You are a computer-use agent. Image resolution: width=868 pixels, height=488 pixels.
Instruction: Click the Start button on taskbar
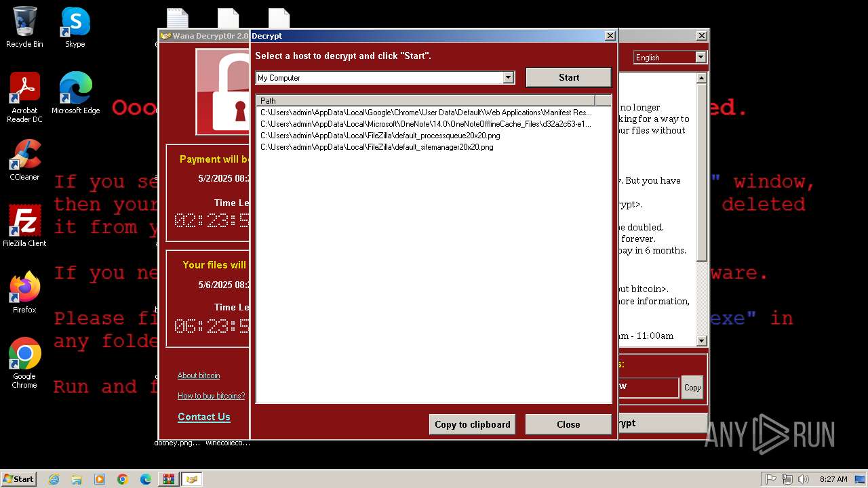(19, 479)
